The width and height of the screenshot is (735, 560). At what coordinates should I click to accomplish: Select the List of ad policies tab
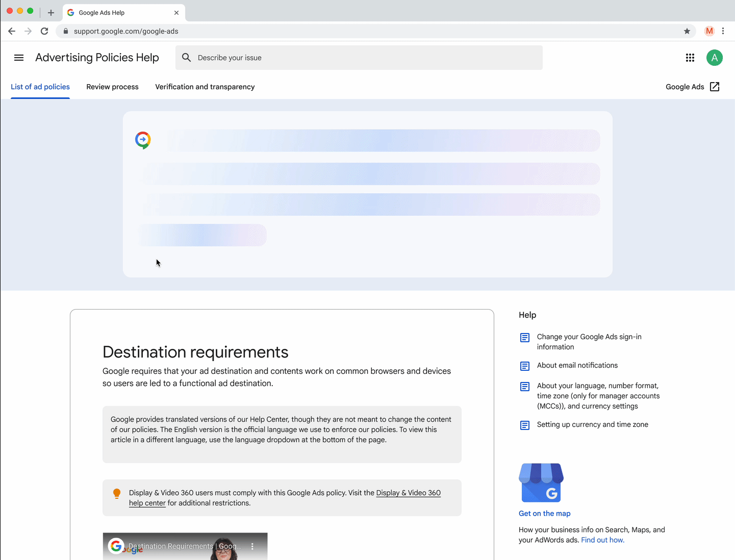tap(40, 87)
